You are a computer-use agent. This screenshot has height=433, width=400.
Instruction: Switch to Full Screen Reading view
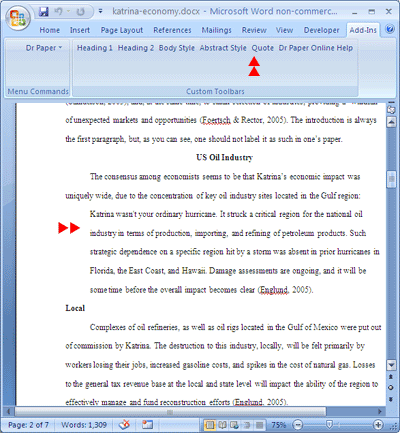coord(222,425)
